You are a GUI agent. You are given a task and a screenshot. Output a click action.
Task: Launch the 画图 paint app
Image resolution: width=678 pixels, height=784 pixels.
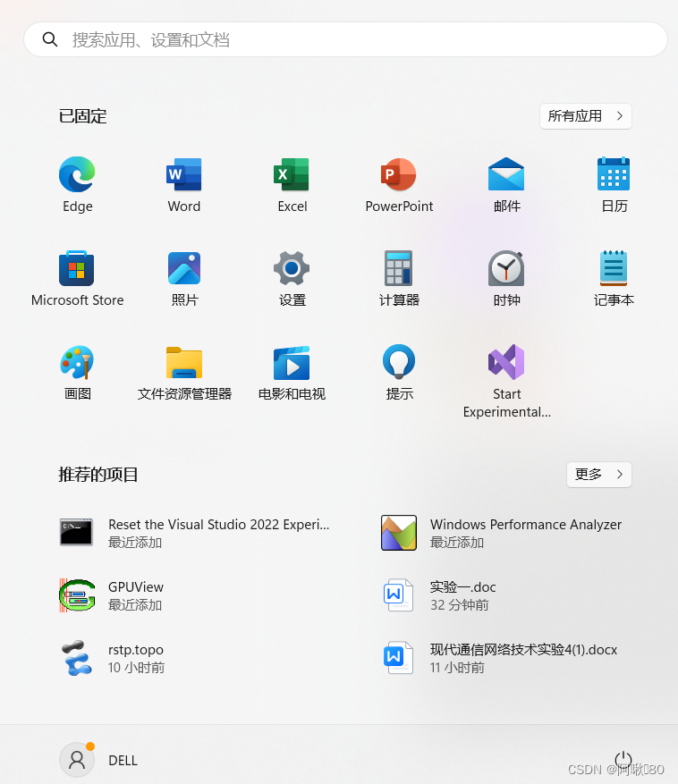pos(77,362)
